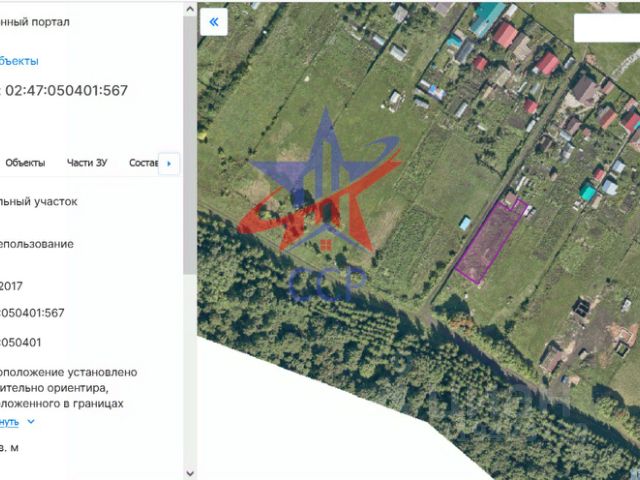Expand the truncated address text link

pos(9,422)
